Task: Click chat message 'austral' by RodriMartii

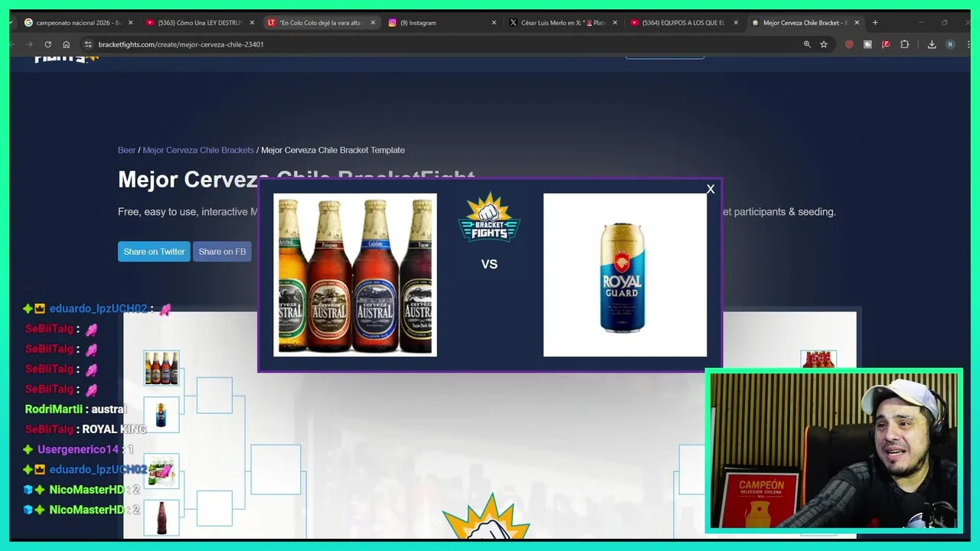Action: click(x=109, y=409)
